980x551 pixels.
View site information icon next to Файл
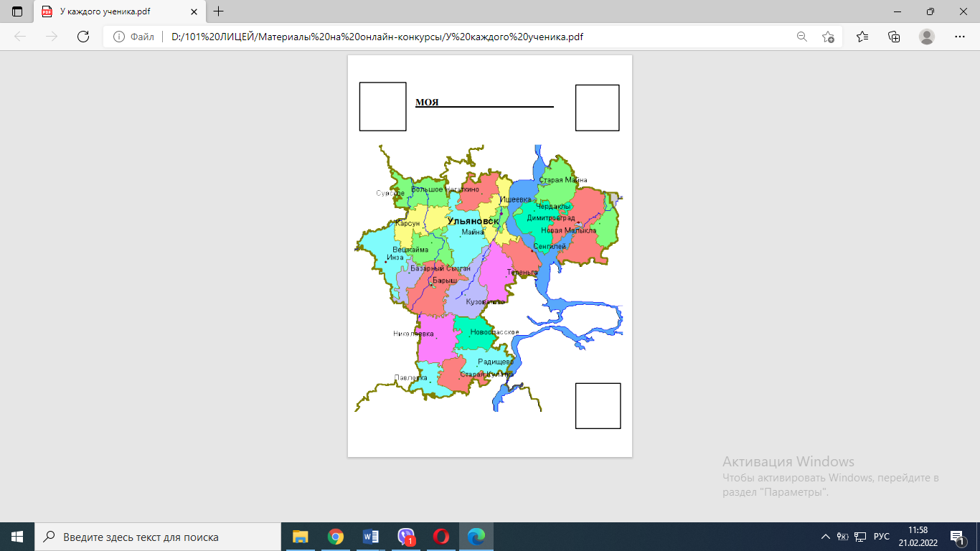tap(119, 37)
